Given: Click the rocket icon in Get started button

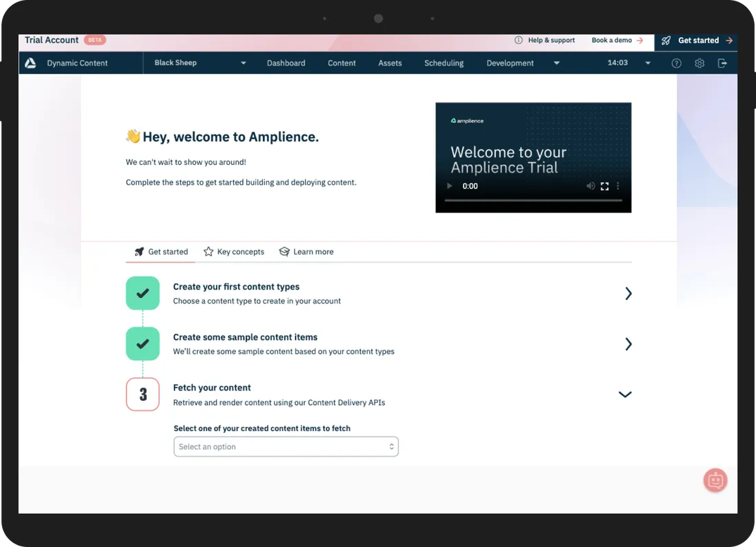Looking at the screenshot, I should coord(666,41).
